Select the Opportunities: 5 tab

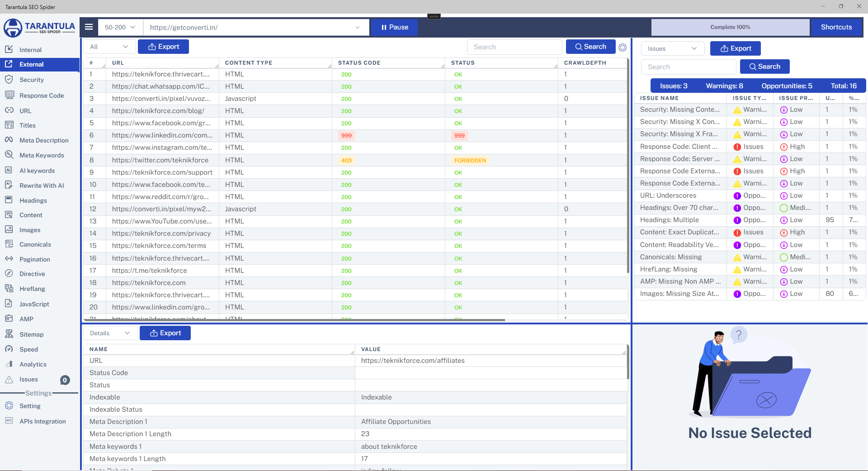click(x=787, y=86)
